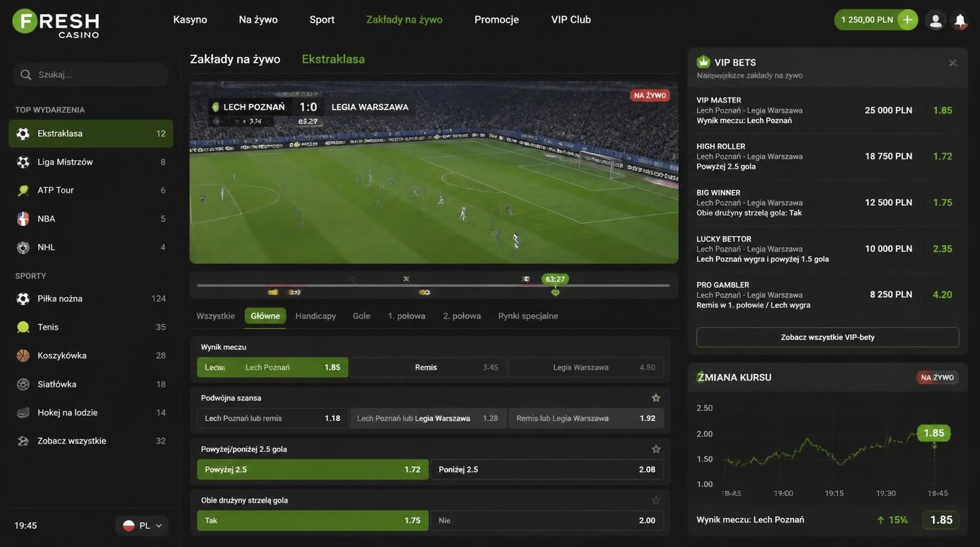This screenshot has width=980, height=547.
Task: Select Remis odds 3.45
Action: point(429,368)
